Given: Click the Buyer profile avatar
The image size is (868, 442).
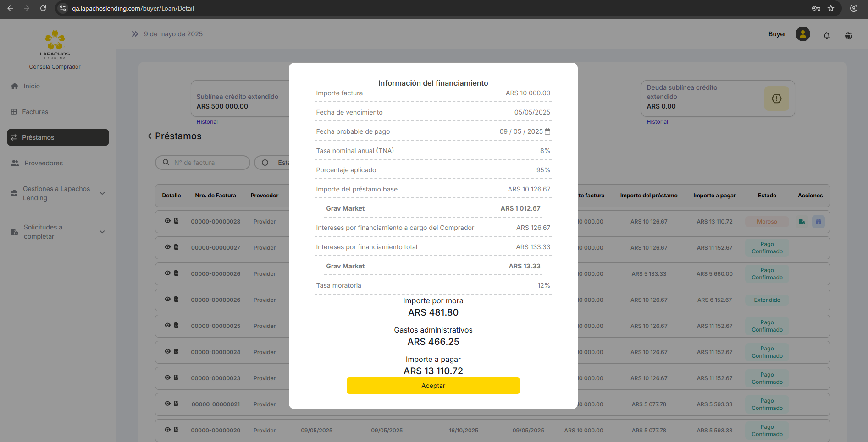Looking at the screenshot, I should (802, 34).
